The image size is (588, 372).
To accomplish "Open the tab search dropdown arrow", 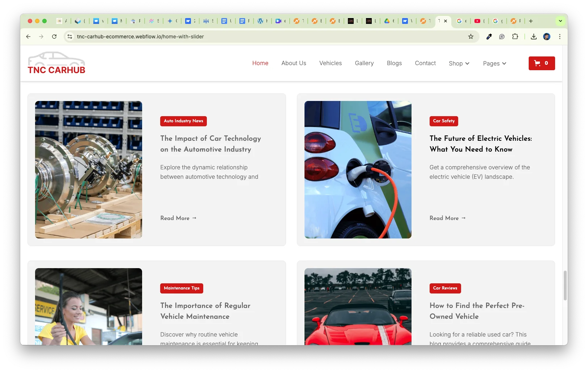I will tap(560, 21).
